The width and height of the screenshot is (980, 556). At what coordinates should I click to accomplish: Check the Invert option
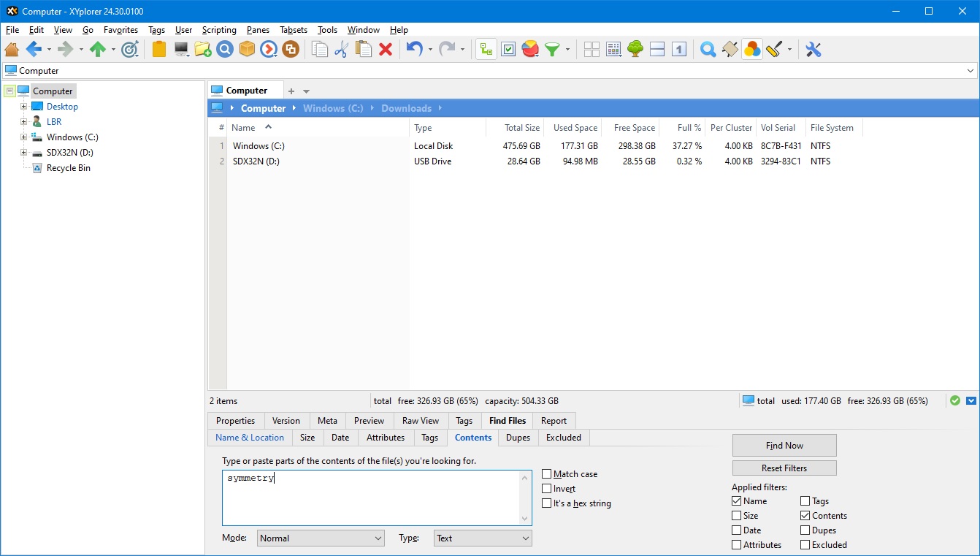click(546, 488)
